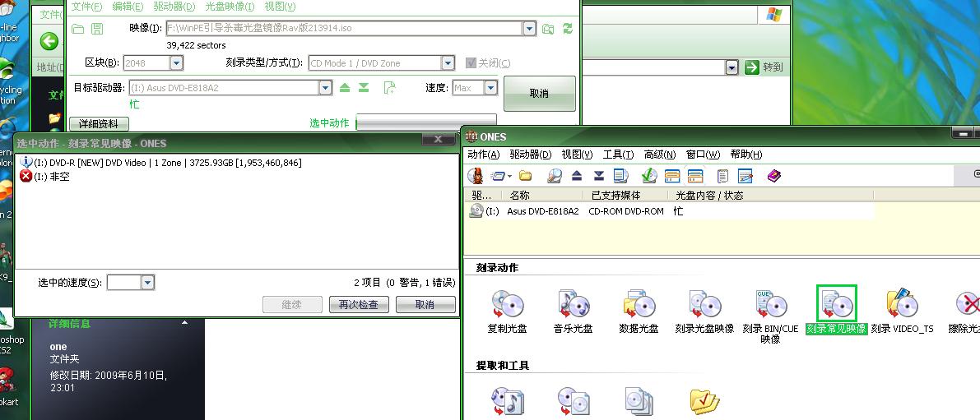Click the 已支持媒体 column header

click(x=625, y=196)
